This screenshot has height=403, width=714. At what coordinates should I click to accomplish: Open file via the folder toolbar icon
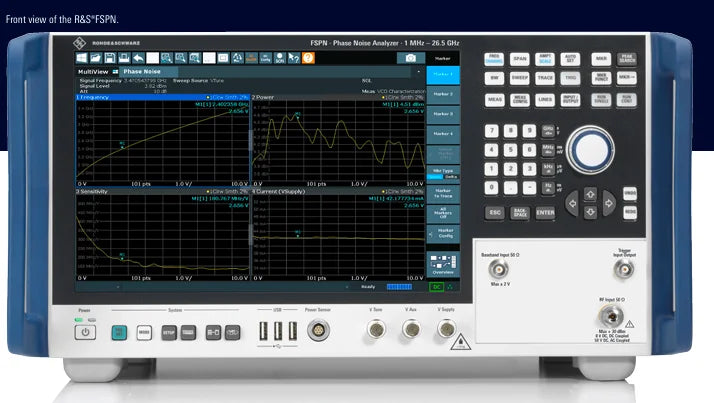[x=96, y=58]
